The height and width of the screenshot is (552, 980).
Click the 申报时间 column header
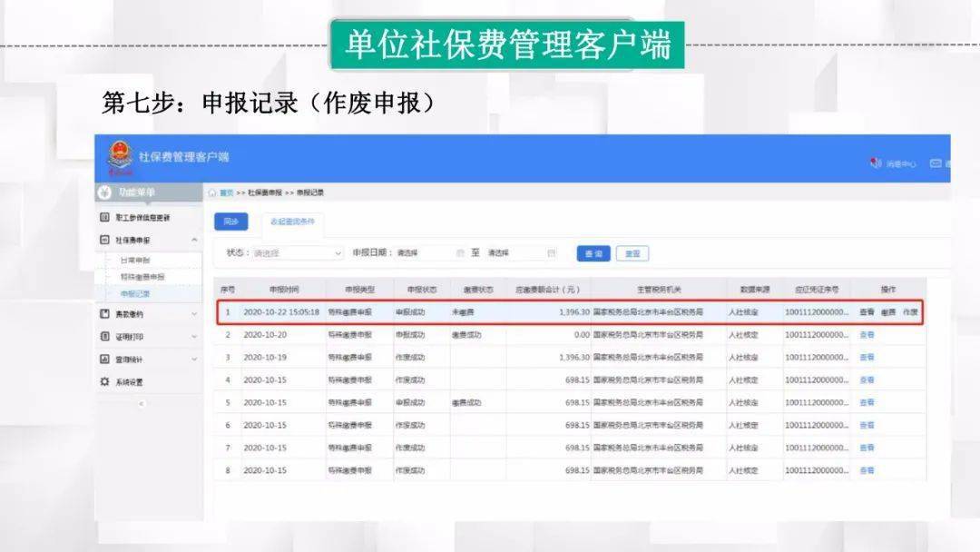point(284,290)
